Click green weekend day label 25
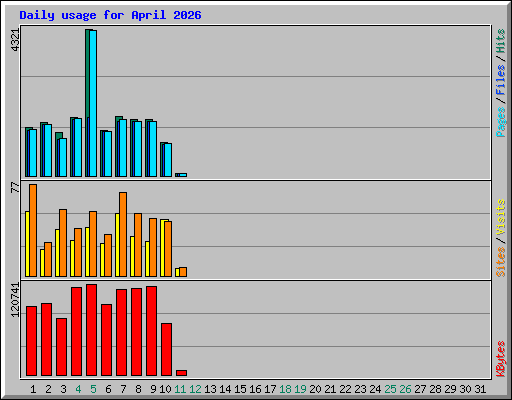 point(390,389)
